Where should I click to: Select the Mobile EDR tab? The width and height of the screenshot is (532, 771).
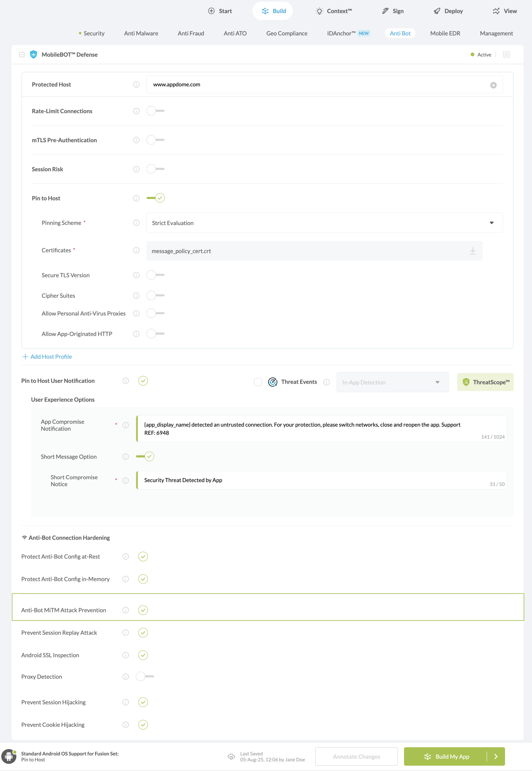445,33
